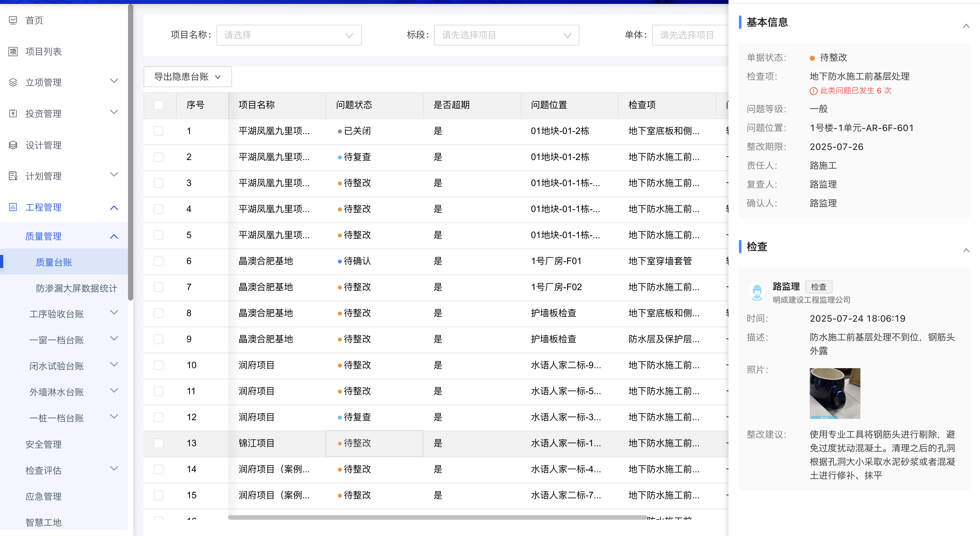The image size is (980, 536).
Task: Click the 设计管理 sidebar icon
Action: 13,145
